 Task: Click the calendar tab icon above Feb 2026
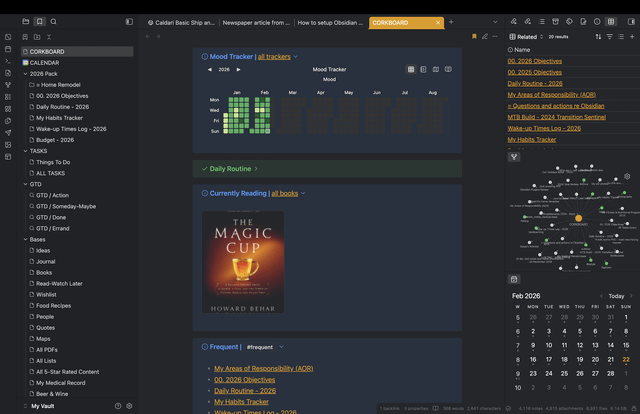(x=514, y=279)
